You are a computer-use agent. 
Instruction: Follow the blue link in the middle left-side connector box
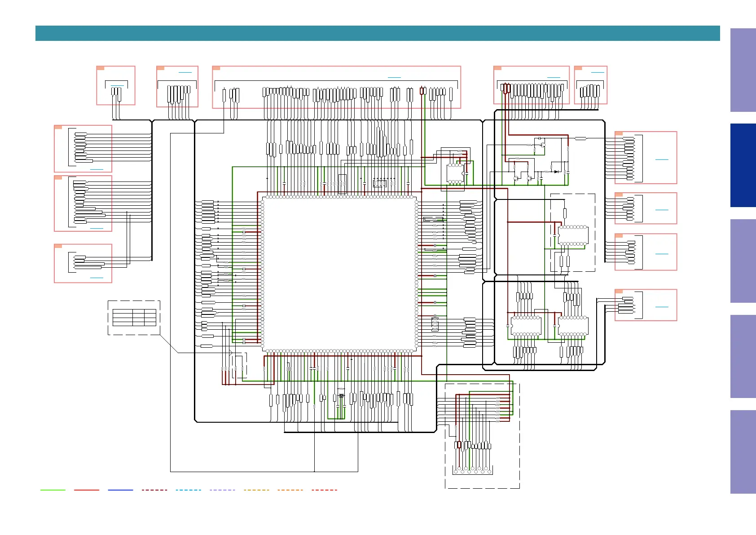click(97, 229)
